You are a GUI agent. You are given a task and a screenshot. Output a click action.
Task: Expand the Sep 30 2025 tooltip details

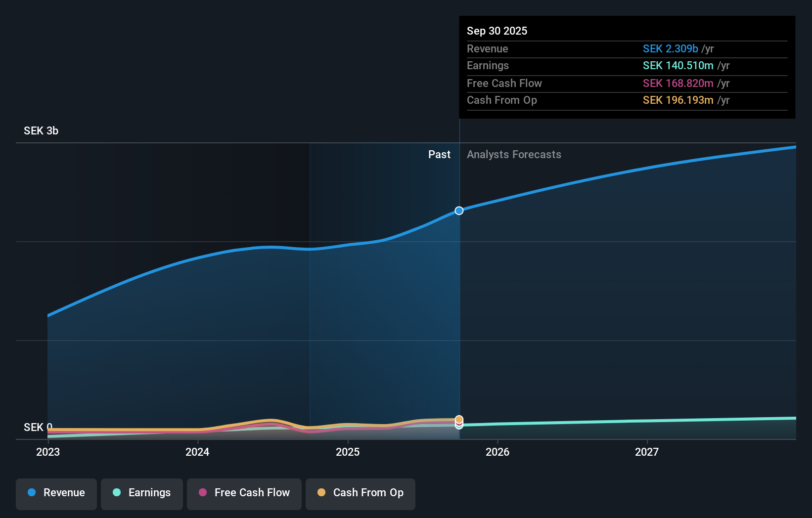[497, 31]
